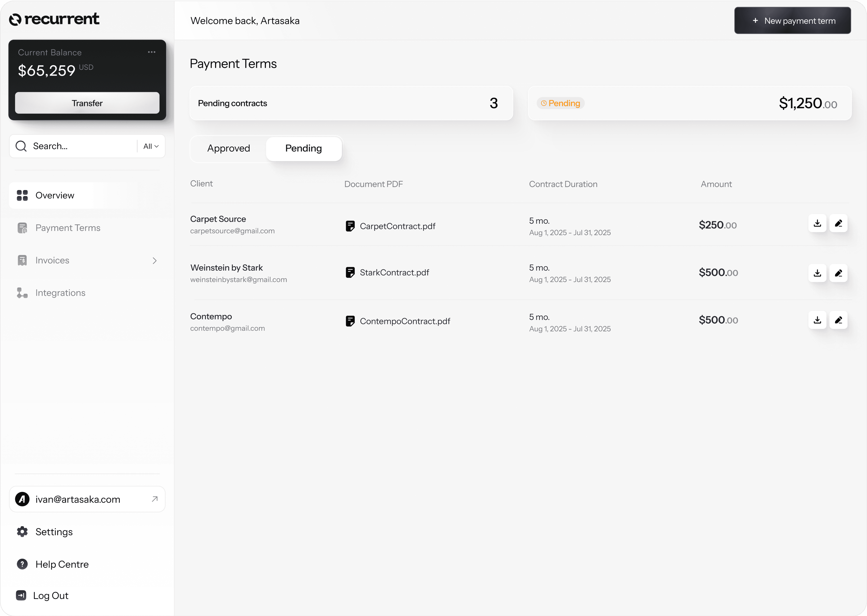Click the recurrent logo
Image resolution: width=867 pixels, height=616 pixels.
coord(54,19)
